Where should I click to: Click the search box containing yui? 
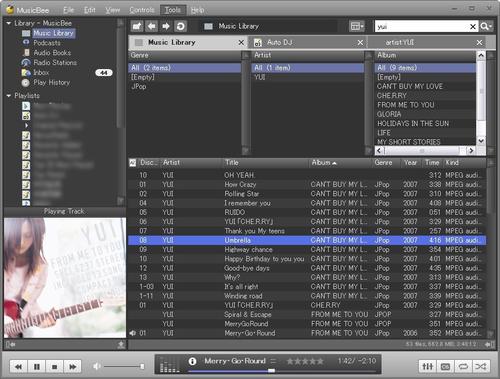(422, 26)
